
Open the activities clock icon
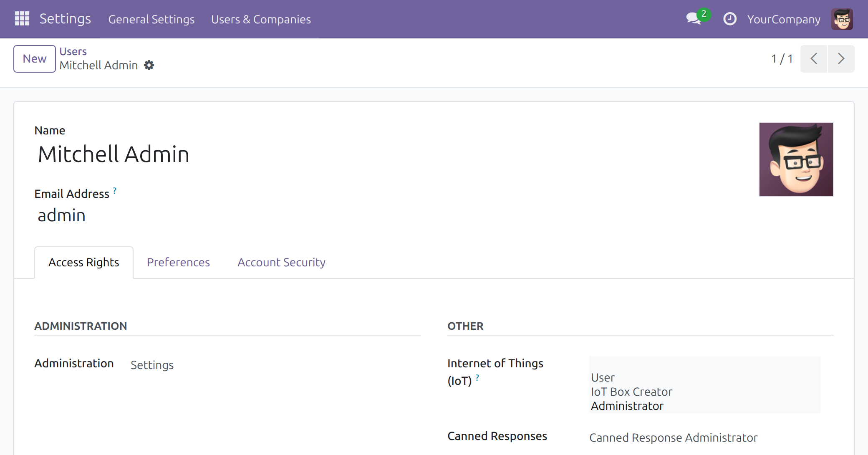[x=729, y=19]
